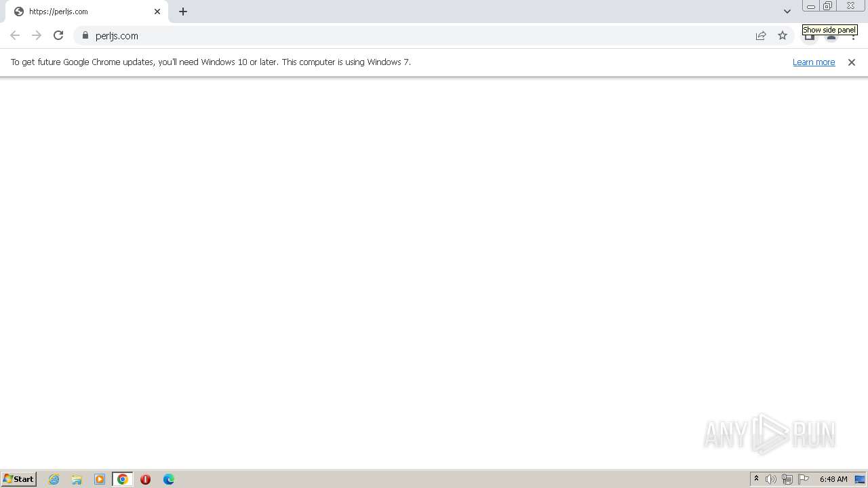Share this page icon in address bar
The width and height of the screenshot is (868, 488).
pos(761,35)
